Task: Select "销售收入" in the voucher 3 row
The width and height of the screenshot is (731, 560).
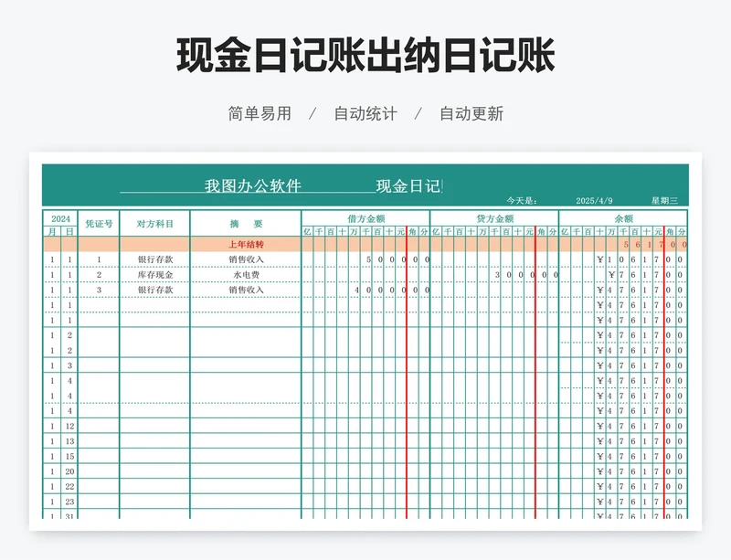Action: coord(246,290)
